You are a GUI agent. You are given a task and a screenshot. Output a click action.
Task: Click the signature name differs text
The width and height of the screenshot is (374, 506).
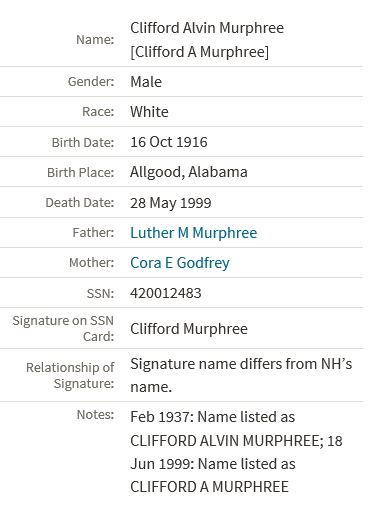[241, 375]
